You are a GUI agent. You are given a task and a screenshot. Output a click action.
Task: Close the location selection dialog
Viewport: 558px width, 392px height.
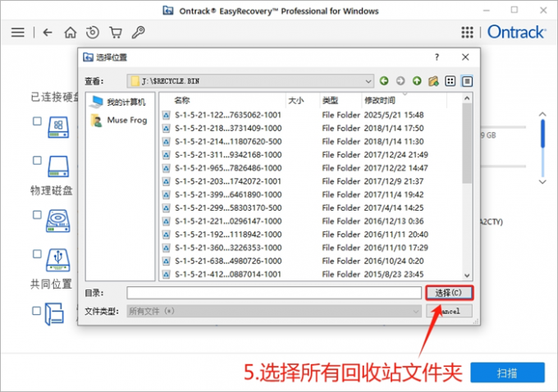[465, 57]
